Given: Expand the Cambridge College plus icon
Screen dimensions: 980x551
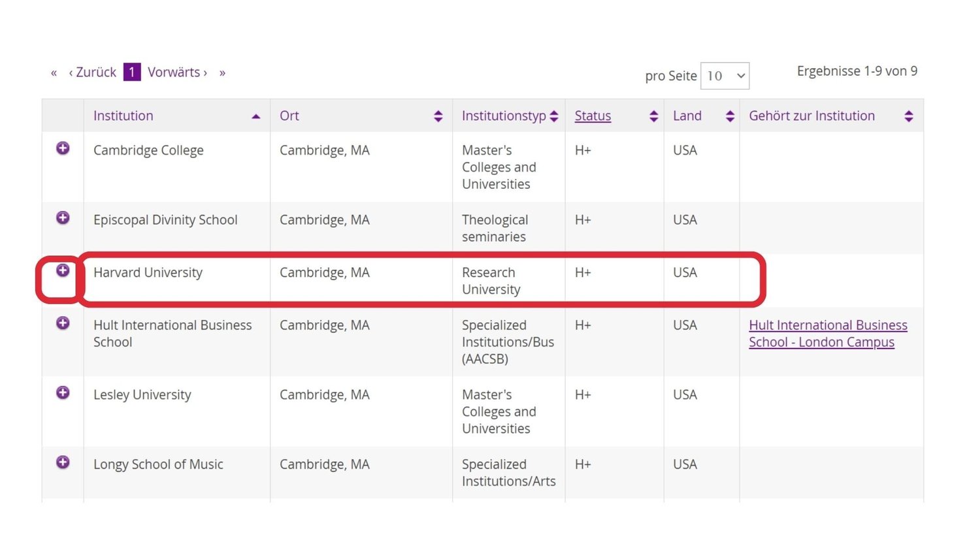Looking at the screenshot, I should tap(62, 148).
